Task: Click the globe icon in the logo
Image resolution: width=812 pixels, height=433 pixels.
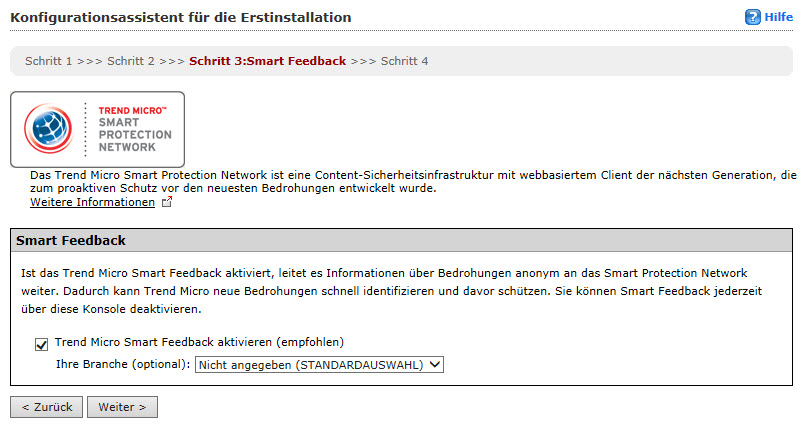Action: (x=48, y=129)
